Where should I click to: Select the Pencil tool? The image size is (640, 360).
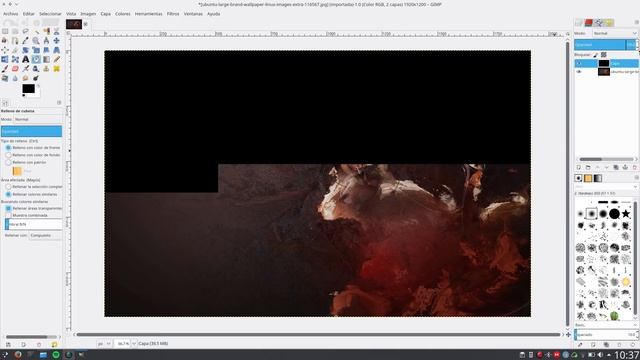click(56, 59)
